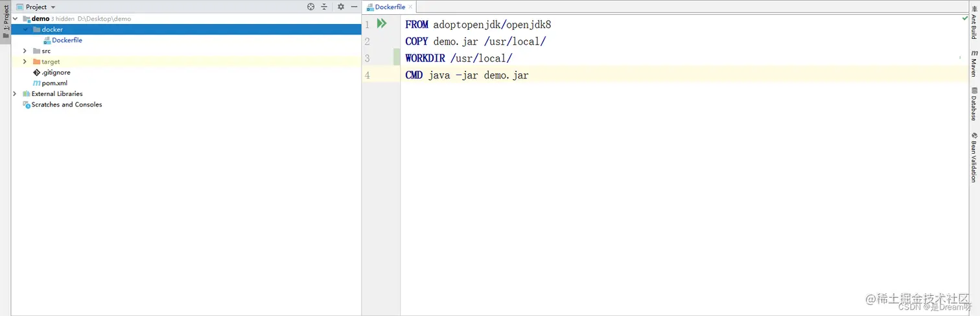
Task: Toggle the 1: Project side tool window
Action: [6, 22]
